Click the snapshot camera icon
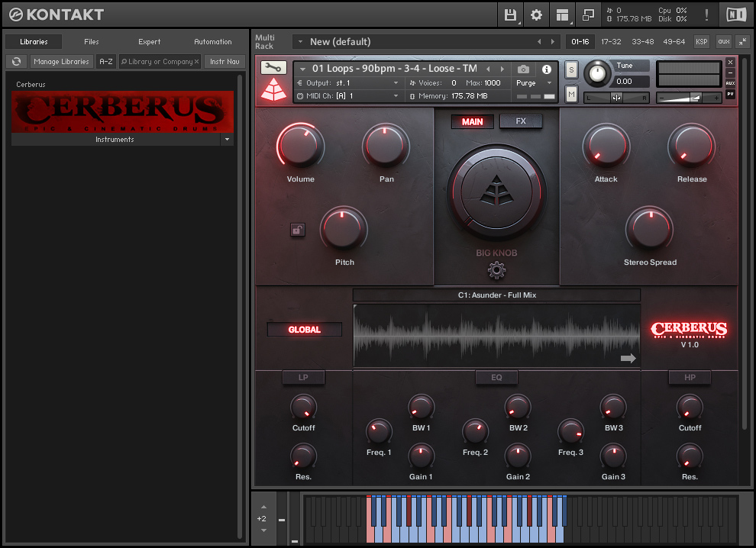This screenshot has height=548, width=756. point(523,69)
